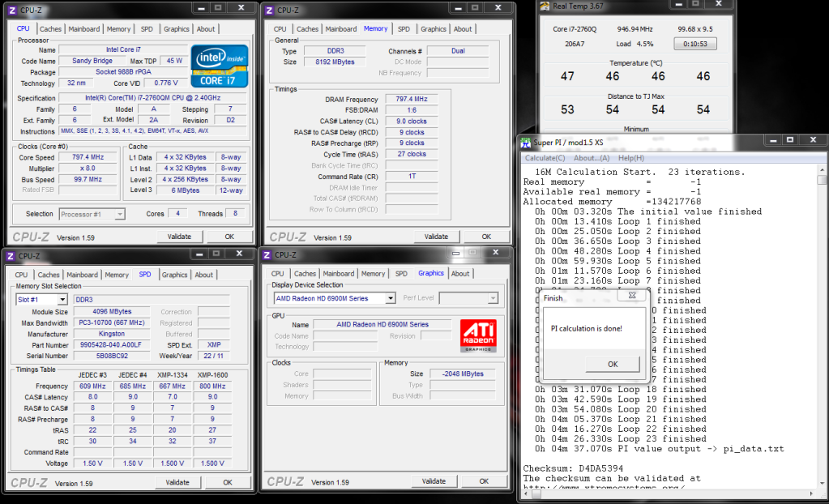Open About tab in the memory Timings window
The image size is (829, 504).
(x=463, y=29)
